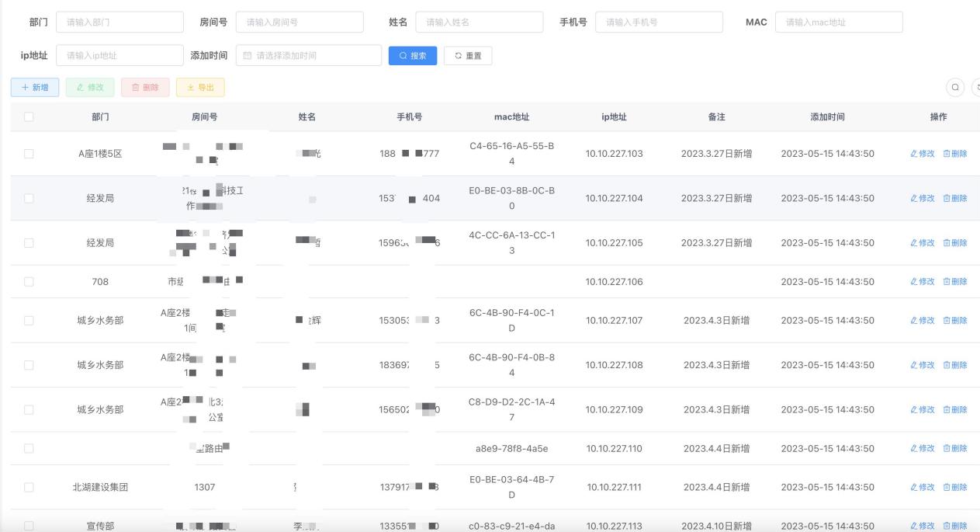Edit the row with IP 10.10.227.106
The image size is (980, 532).
923,282
